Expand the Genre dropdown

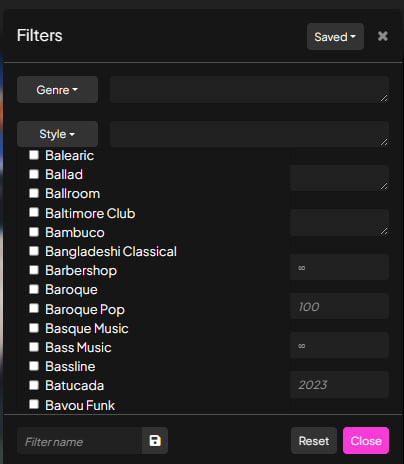(57, 90)
